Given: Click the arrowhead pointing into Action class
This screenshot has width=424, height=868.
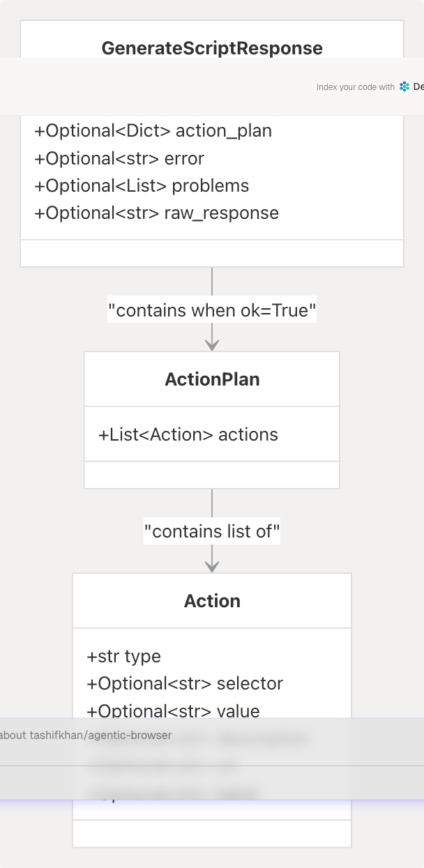Looking at the screenshot, I should pos(212,566).
